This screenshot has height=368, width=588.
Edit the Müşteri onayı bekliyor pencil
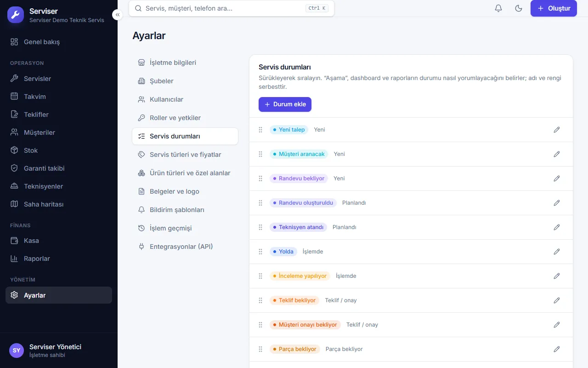pos(557,325)
